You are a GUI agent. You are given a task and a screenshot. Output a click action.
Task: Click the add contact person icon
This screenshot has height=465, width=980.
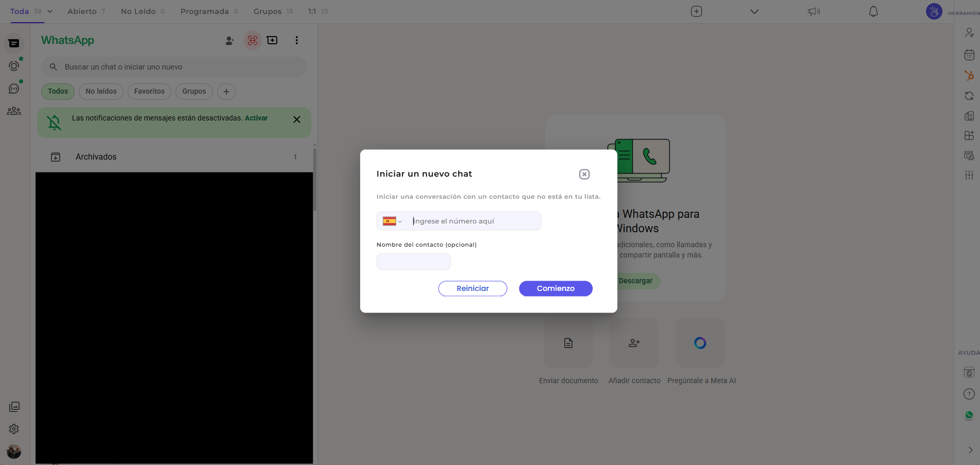(229, 41)
